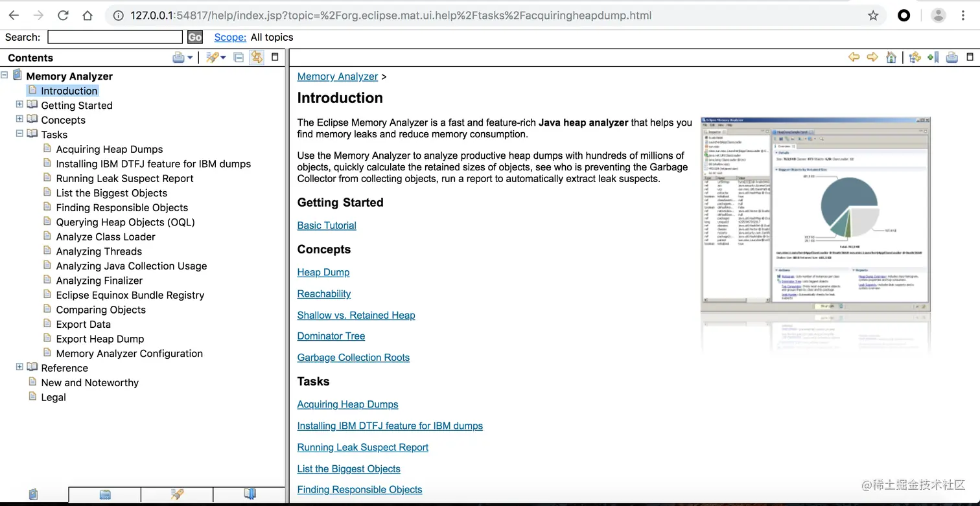The height and width of the screenshot is (506, 980).
Task: Print the Introduction topic page
Action: (x=951, y=57)
